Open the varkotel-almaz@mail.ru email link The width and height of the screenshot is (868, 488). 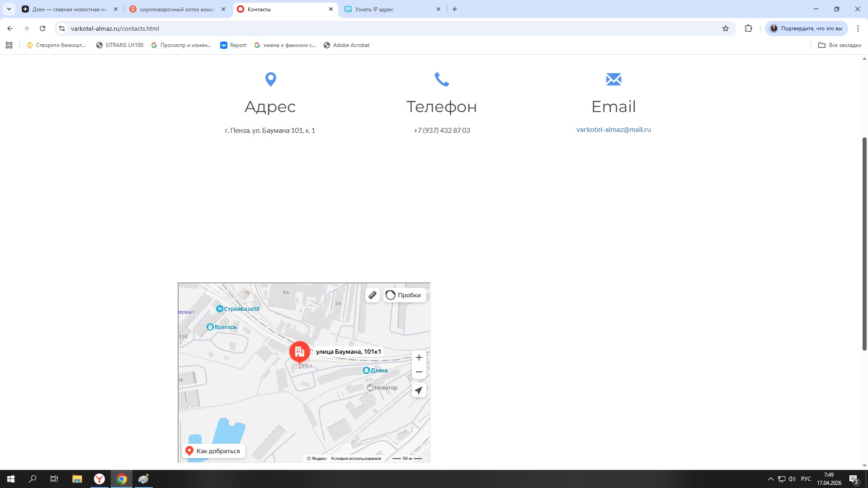point(613,130)
